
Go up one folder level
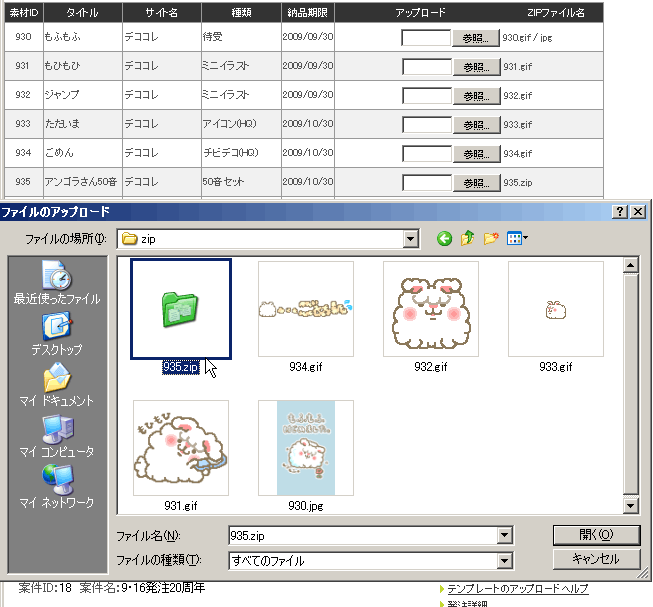point(467,239)
